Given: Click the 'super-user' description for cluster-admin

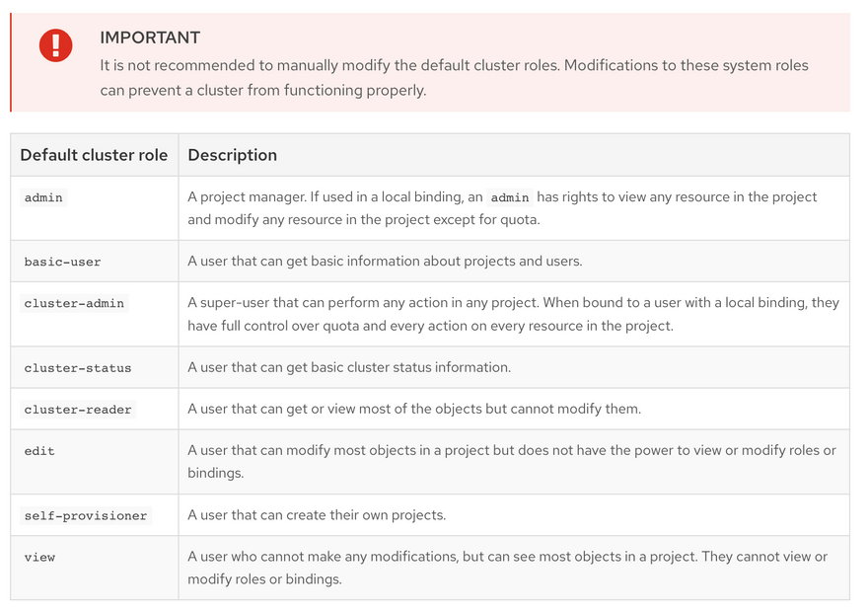Looking at the screenshot, I should coord(513,314).
